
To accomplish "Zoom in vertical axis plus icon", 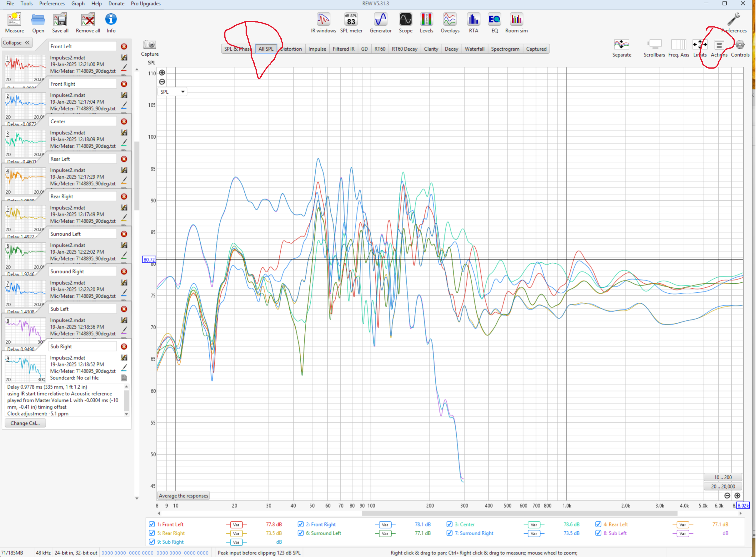I will [x=162, y=72].
